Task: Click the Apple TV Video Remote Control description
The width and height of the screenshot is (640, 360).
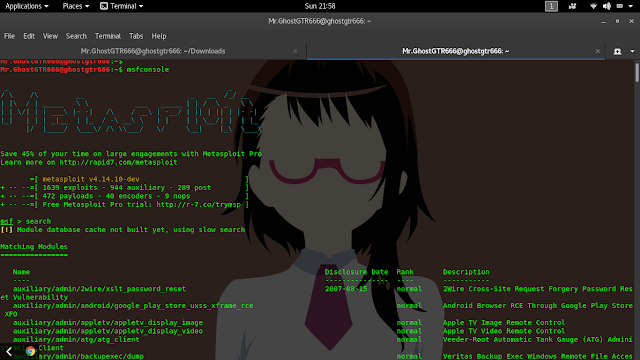Action: point(504,331)
